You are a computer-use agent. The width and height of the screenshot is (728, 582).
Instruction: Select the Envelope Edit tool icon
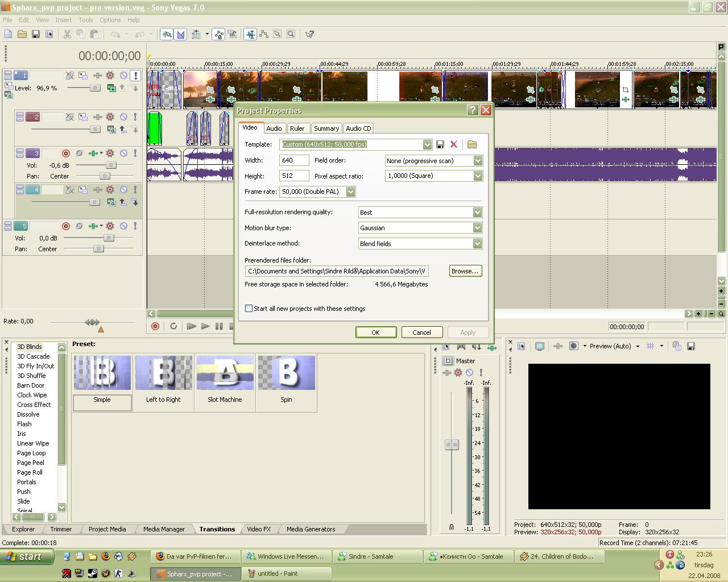coord(264,34)
